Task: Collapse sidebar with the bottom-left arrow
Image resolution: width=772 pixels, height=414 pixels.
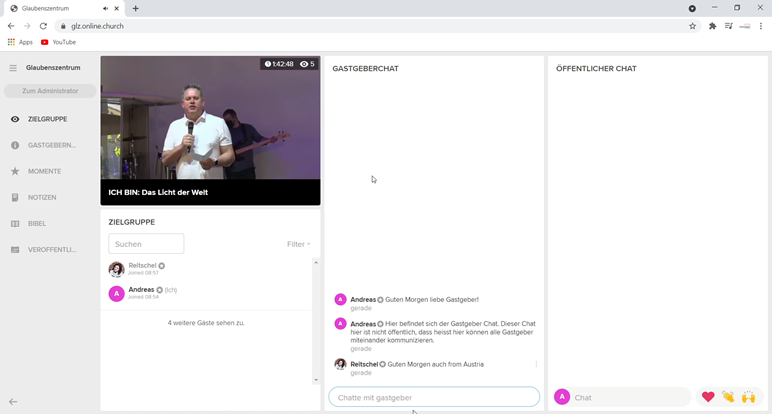Action: click(13, 401)
